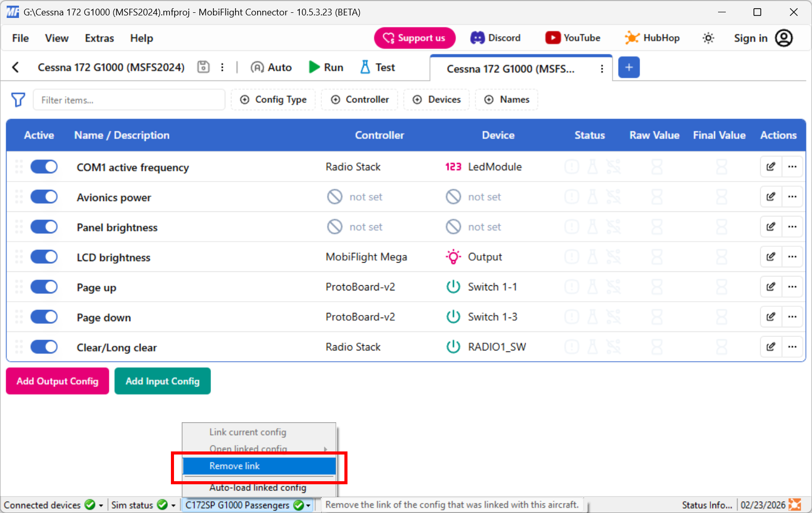
Task: Click the Filter items search field
Action: click(x=129, y=100)
